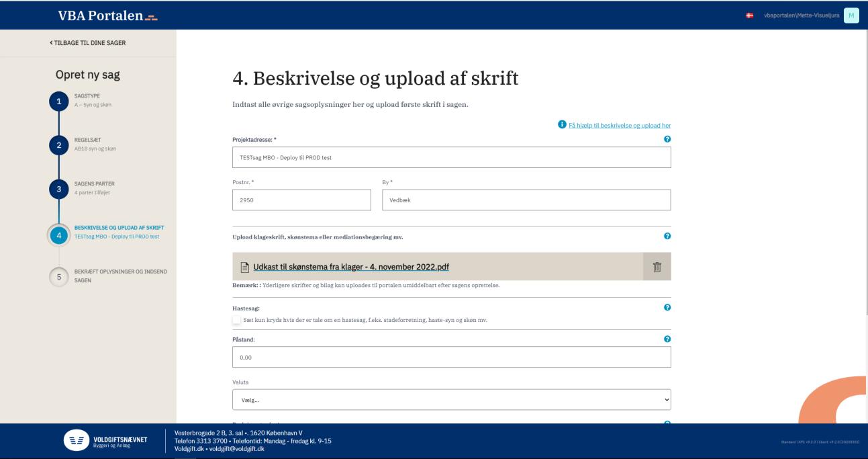Open help icon for Upload klageskrift section
Viewport: 868px width, 459px height.
tap(668, 236)
